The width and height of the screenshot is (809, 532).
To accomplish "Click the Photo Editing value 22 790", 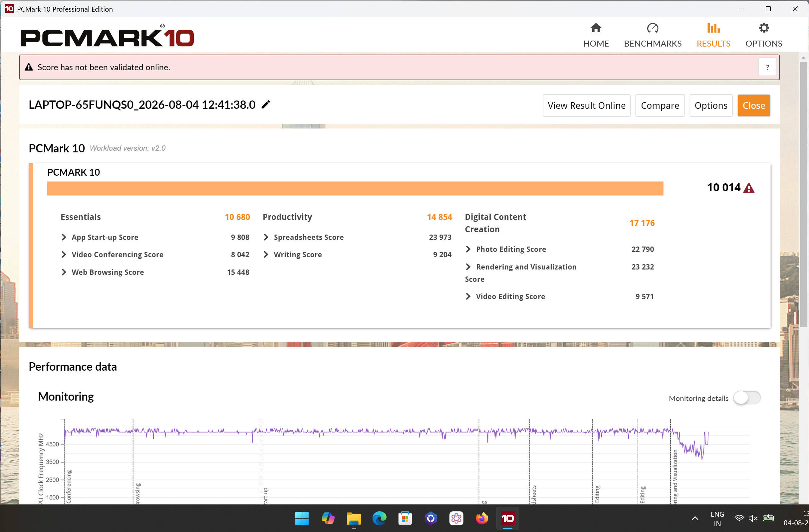I will pyautogui.click(x=643, y=249).
